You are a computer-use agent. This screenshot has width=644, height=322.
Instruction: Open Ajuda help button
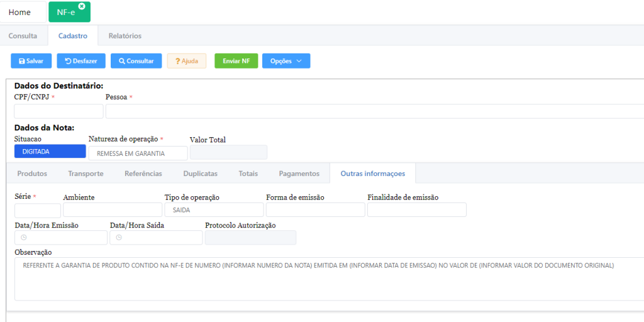[186, 61]
